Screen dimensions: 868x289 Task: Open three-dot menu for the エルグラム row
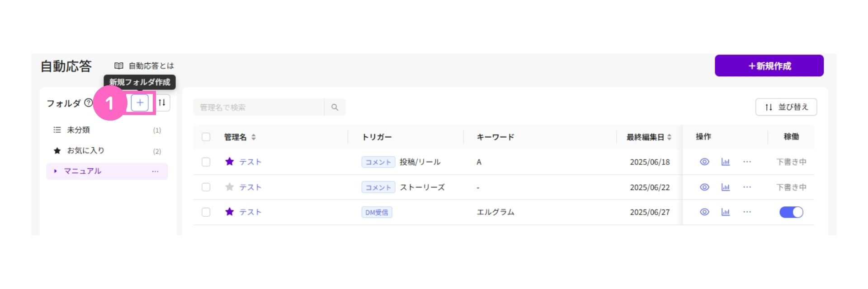click(747, 212)
